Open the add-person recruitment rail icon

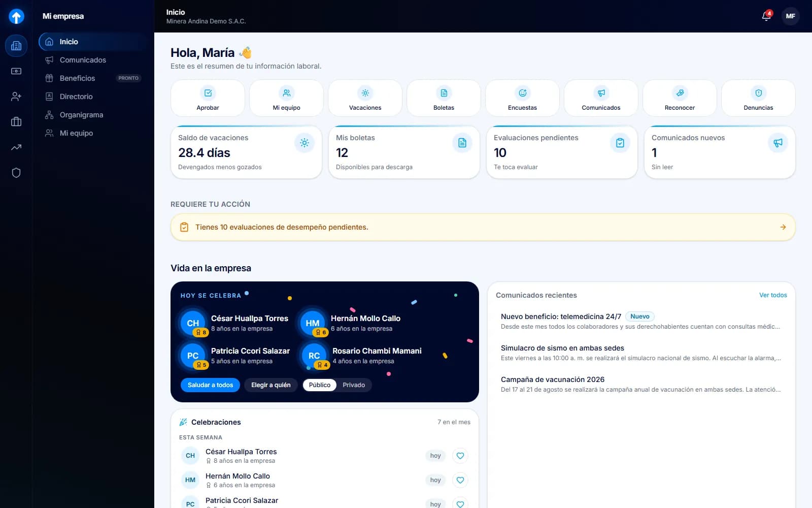coord(16,97)
